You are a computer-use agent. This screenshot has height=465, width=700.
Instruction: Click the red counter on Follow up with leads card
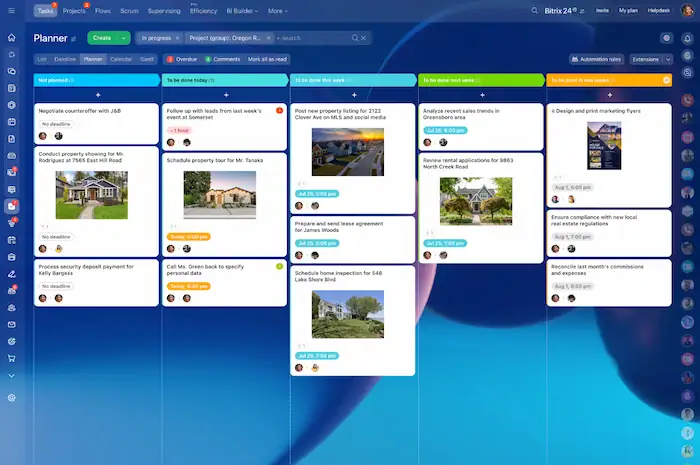point(279,110)
